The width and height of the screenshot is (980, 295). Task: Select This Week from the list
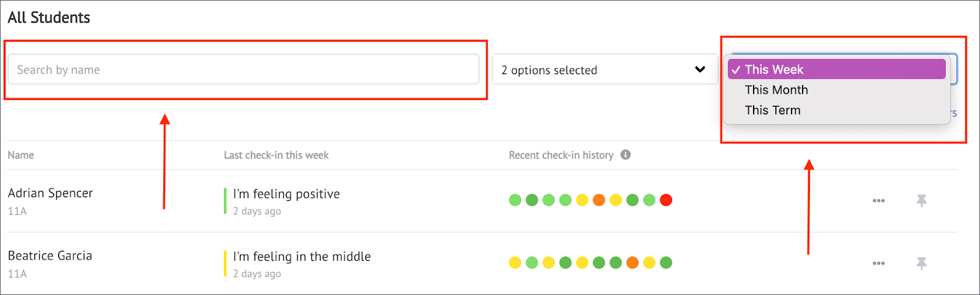tap(837, 69)
